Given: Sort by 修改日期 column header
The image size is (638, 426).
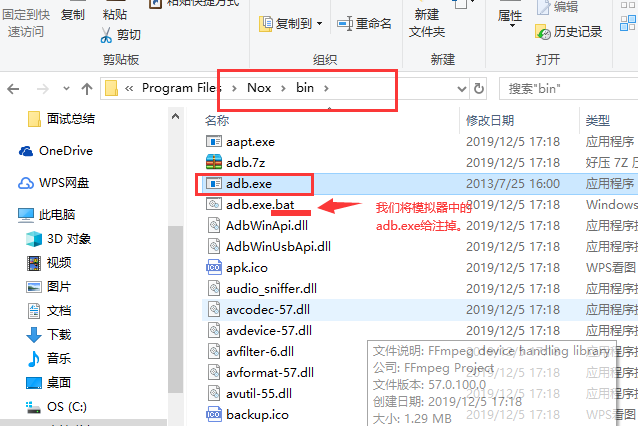Looking at the screenshot, I should [x=490, y=120].
